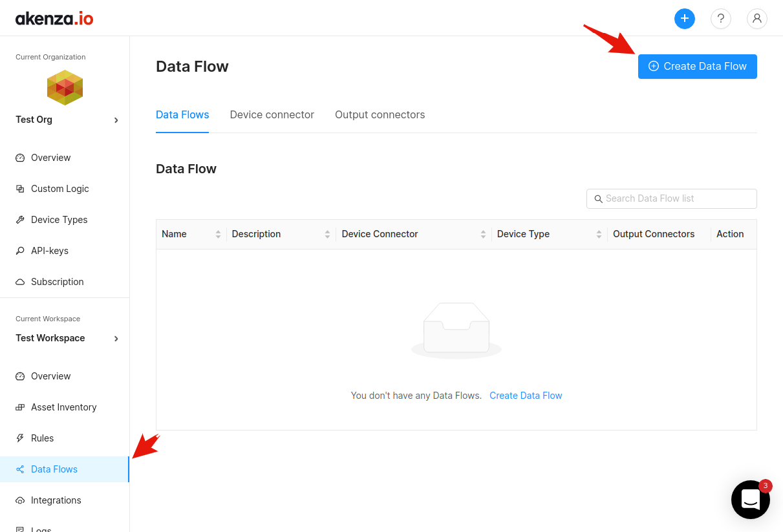Open Subscription page
783x532 pixels.
point(57,282)
